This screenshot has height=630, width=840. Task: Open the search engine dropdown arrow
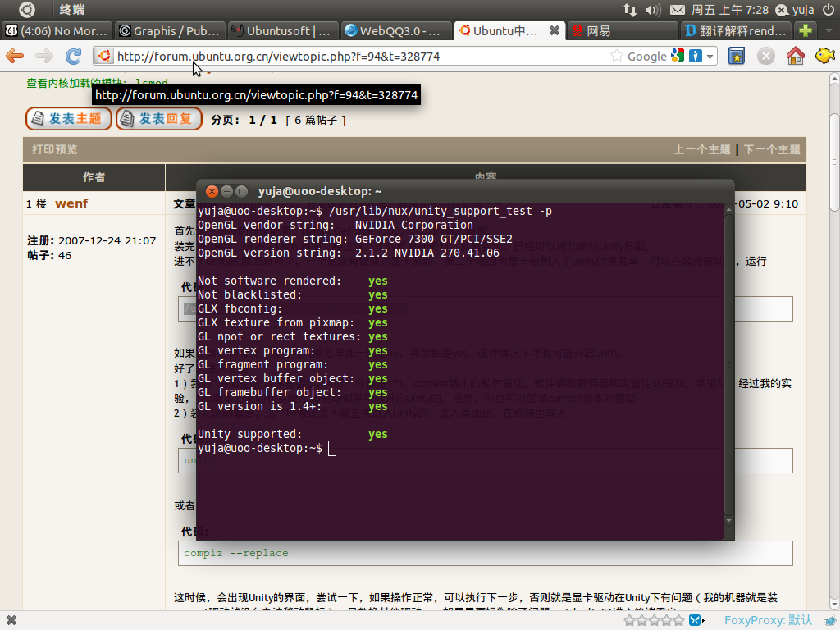[710, 57]
